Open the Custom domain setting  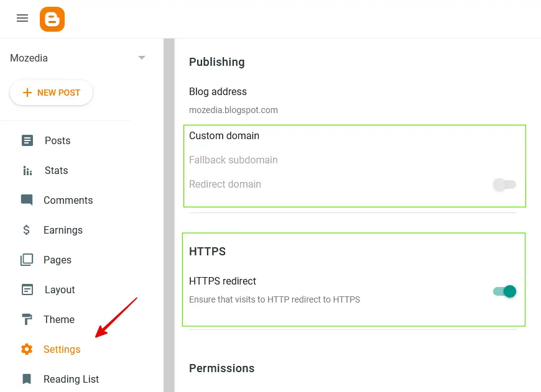tap(224, 135)
